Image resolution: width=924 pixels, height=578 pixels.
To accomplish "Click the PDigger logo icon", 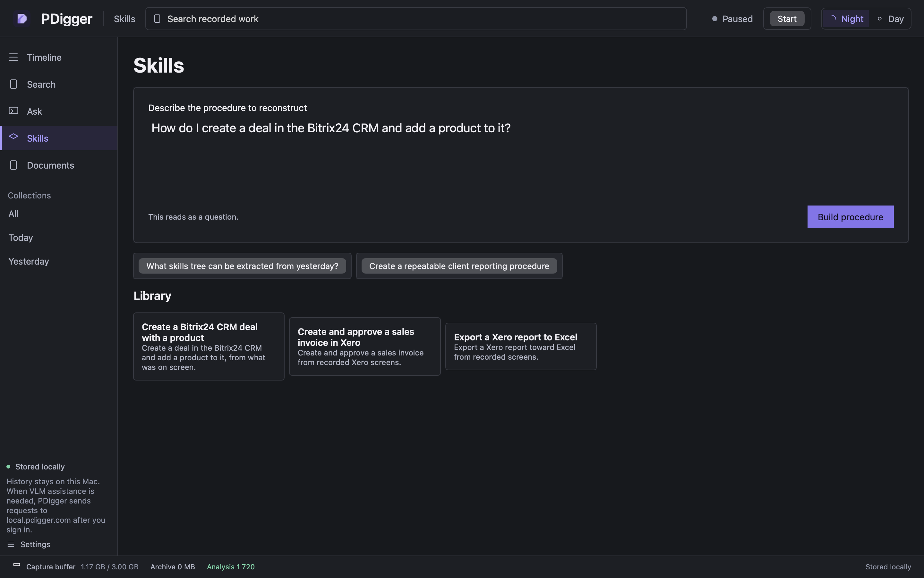I will 22,18.
